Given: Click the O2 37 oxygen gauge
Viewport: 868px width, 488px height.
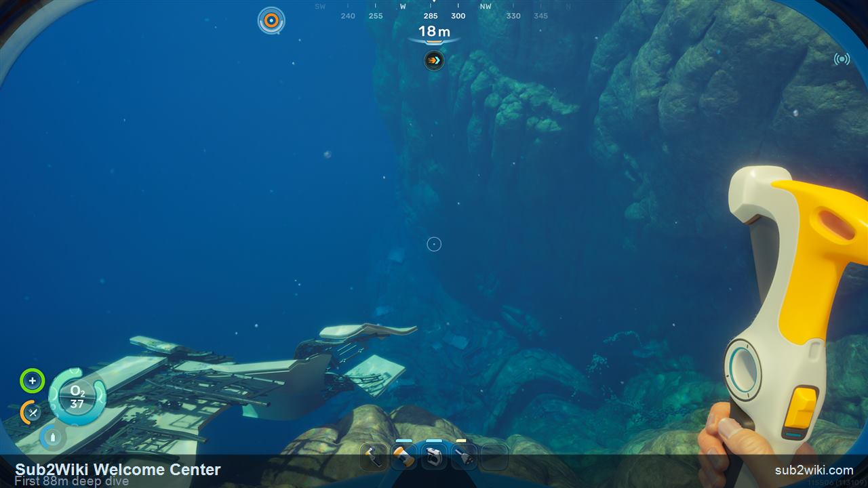Looking at the screenshot, I should [x=77, y=397].
